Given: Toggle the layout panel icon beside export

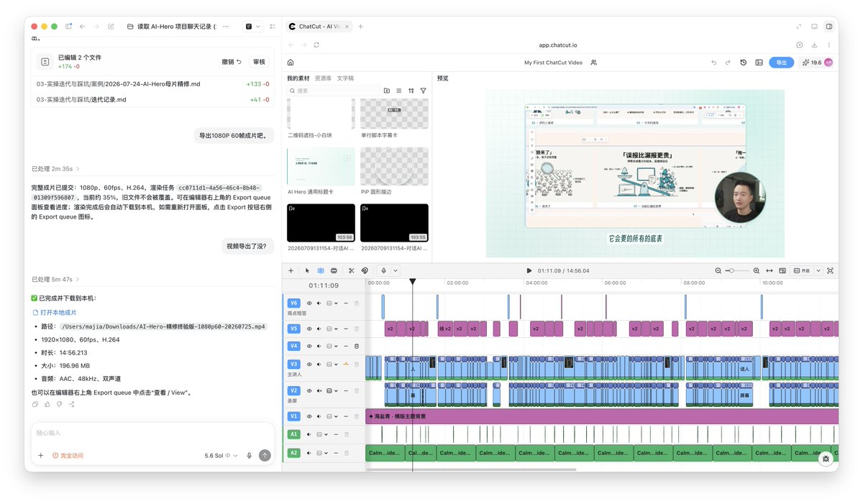Looking at the screenshot, I should [759, 63].
